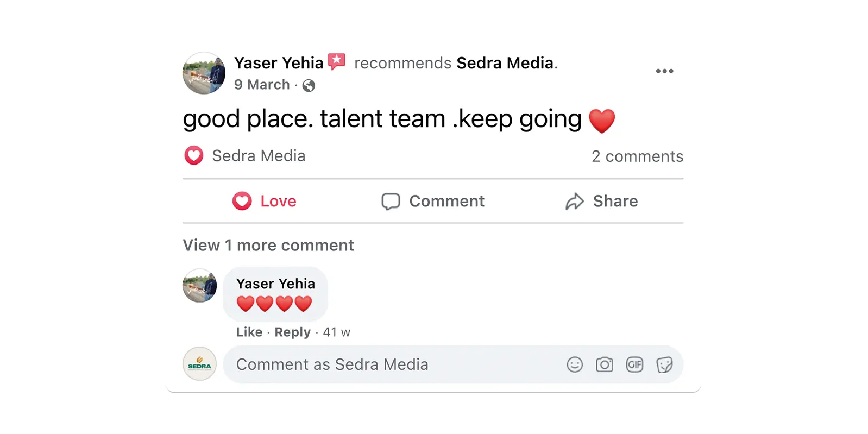
Task: Reply to Yaser Yehia's comment
Action: point(292,332)
